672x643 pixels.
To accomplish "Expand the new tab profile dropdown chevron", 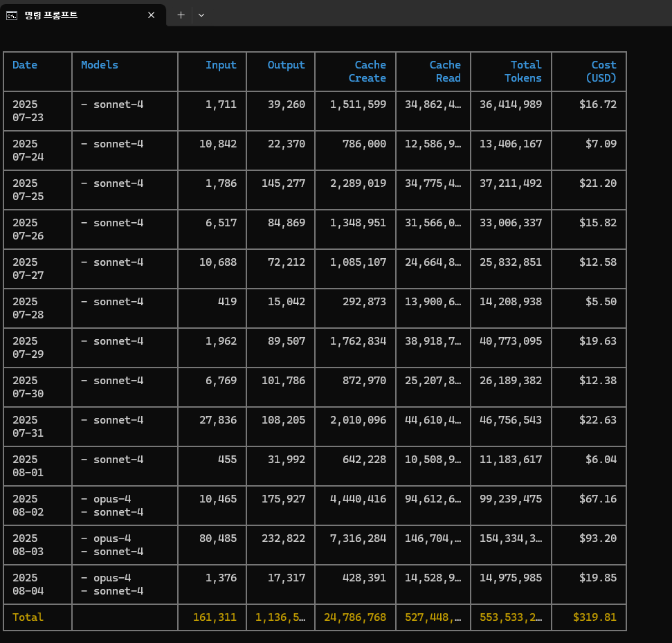I will pos(201,15).
